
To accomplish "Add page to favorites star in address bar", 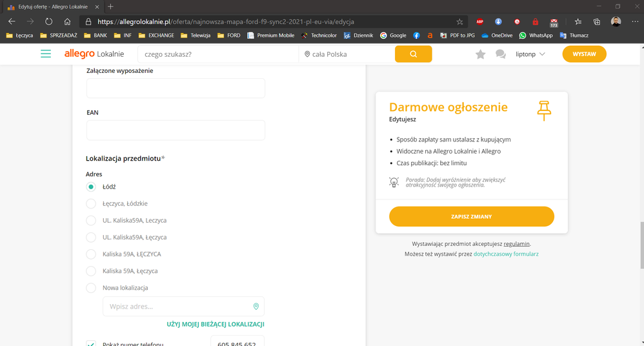I will pyautogui.click(x=459, y=22).
